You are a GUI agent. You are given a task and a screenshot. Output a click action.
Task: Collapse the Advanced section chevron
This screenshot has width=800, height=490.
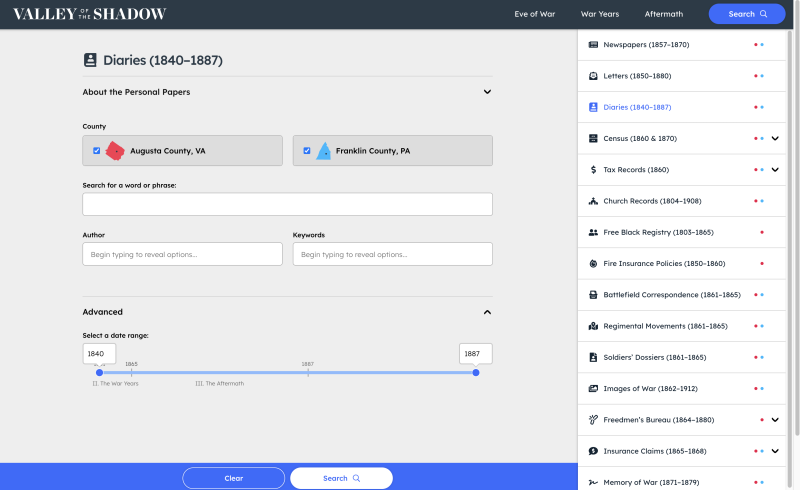[x=487, y=312]
